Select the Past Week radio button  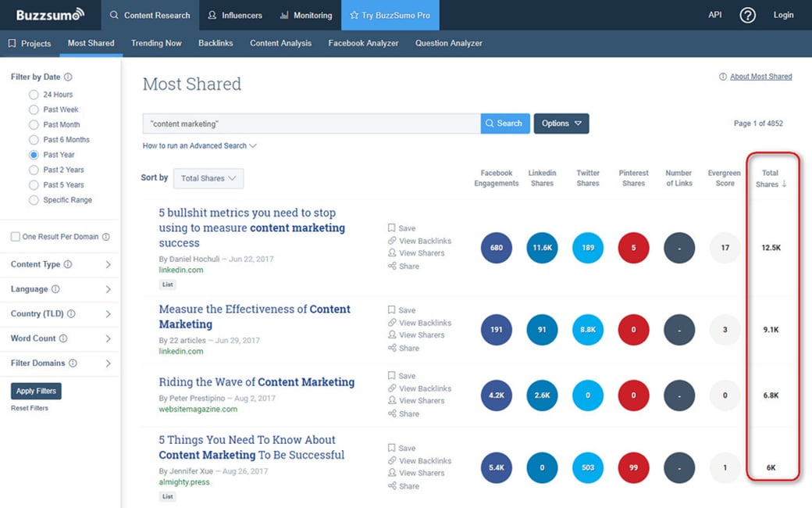pos(34,109)
